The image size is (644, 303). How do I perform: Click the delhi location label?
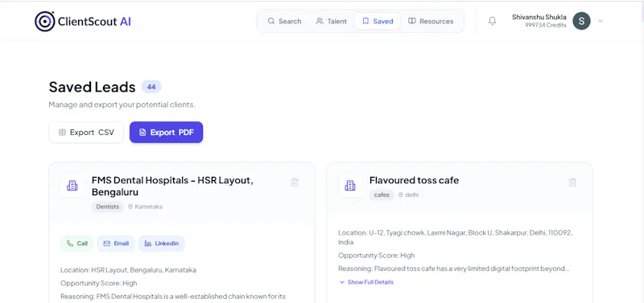coord(408,194)
